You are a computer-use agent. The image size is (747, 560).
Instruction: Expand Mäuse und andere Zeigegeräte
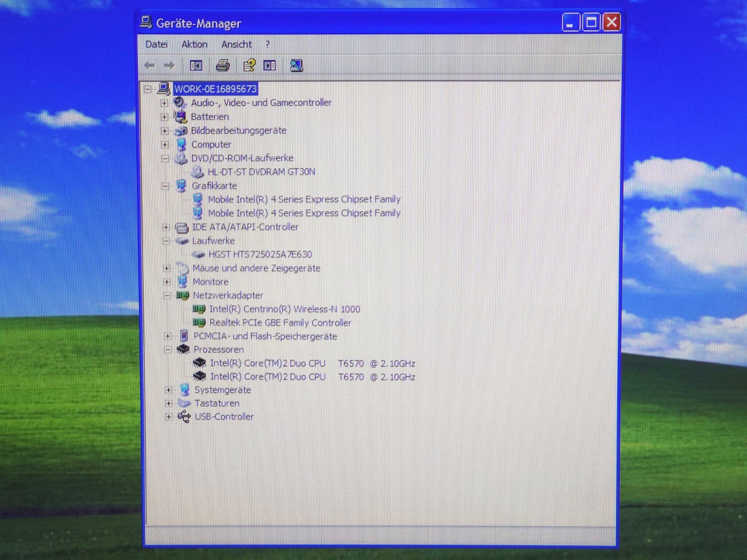point(167,268)
